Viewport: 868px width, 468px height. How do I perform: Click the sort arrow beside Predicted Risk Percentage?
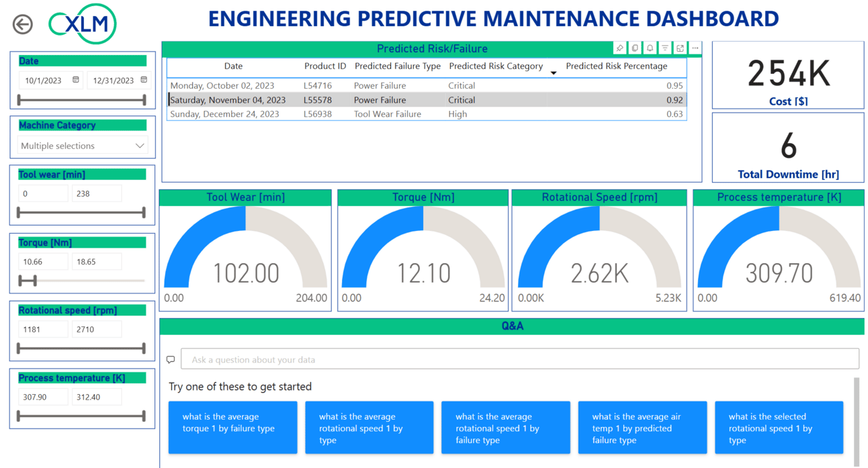pyautogui.click(x=554, y=73)
